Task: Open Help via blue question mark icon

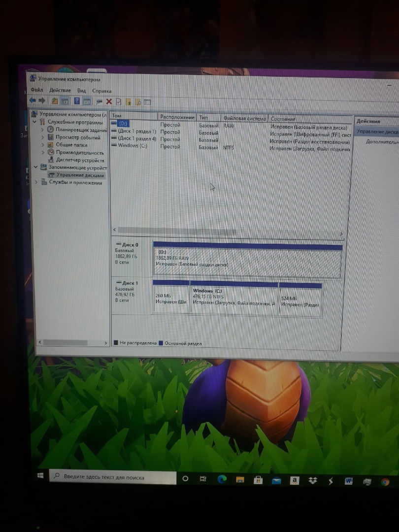Action: 77,101
